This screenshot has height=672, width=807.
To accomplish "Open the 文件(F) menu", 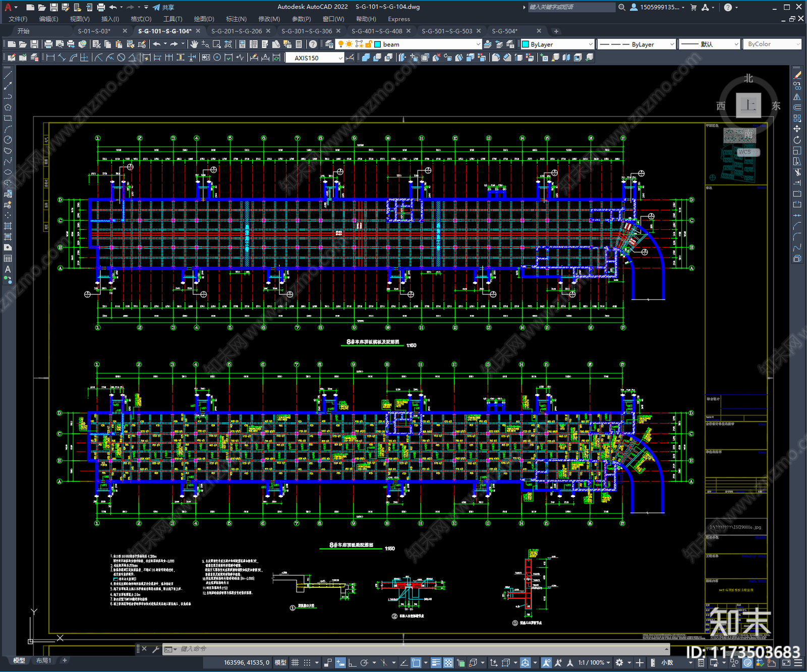I will click(18, 19).
